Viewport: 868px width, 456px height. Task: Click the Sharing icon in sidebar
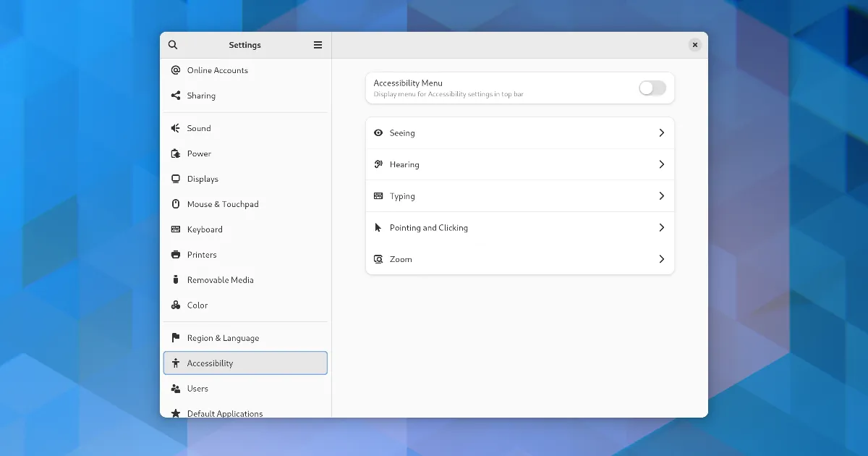(175, 96)
